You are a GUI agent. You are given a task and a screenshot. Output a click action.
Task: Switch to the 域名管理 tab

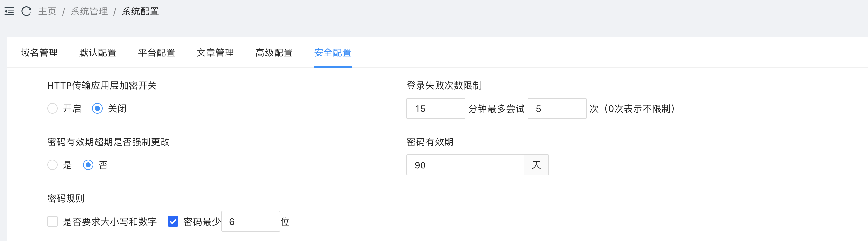pyautogui.click(x=39, y=53)
